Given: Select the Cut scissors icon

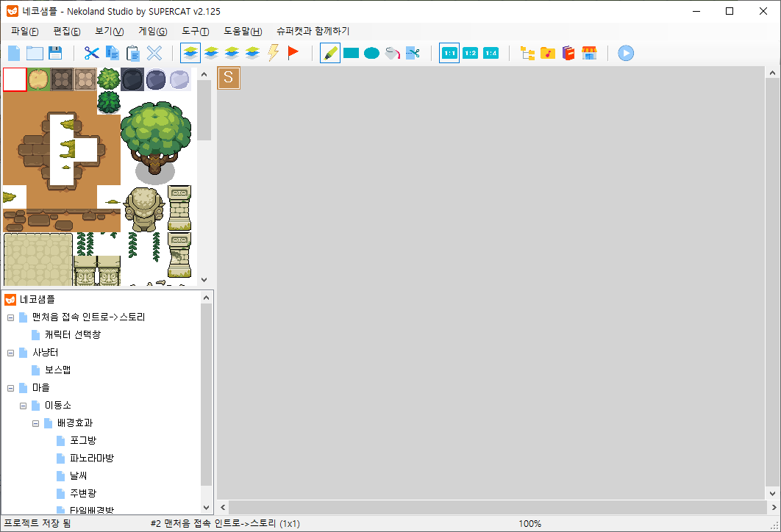Looking at the screenshot, I should [x=92, y=53].
